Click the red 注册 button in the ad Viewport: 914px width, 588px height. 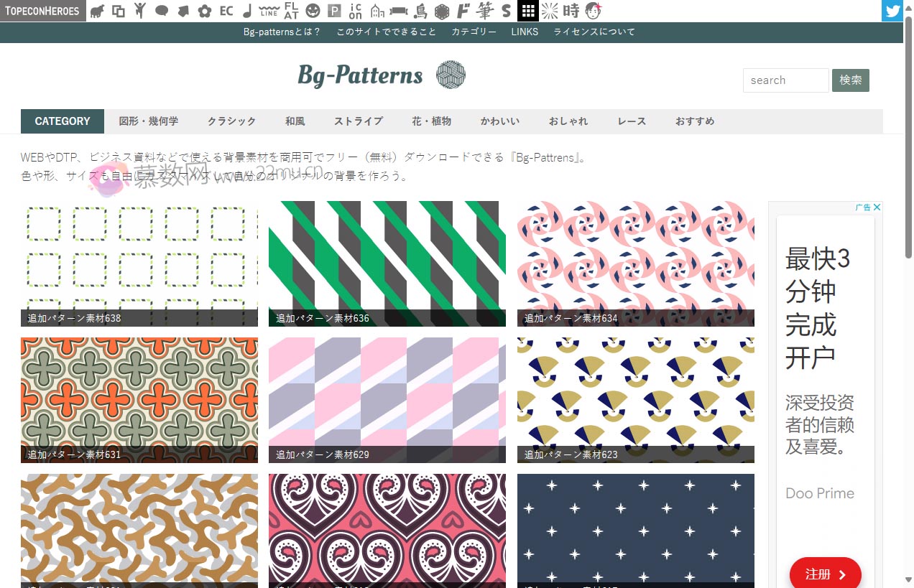click(x=825, y=574)
